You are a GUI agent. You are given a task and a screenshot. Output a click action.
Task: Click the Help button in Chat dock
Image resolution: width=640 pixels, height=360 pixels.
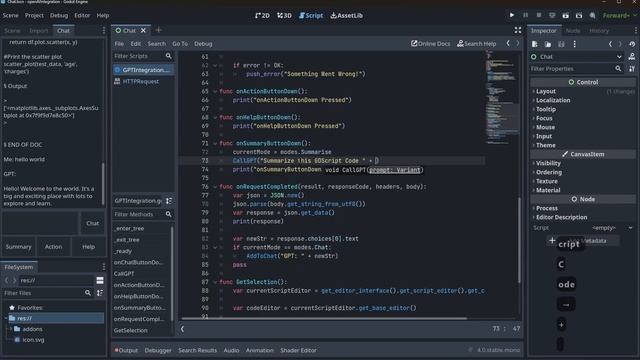[89, 247]
